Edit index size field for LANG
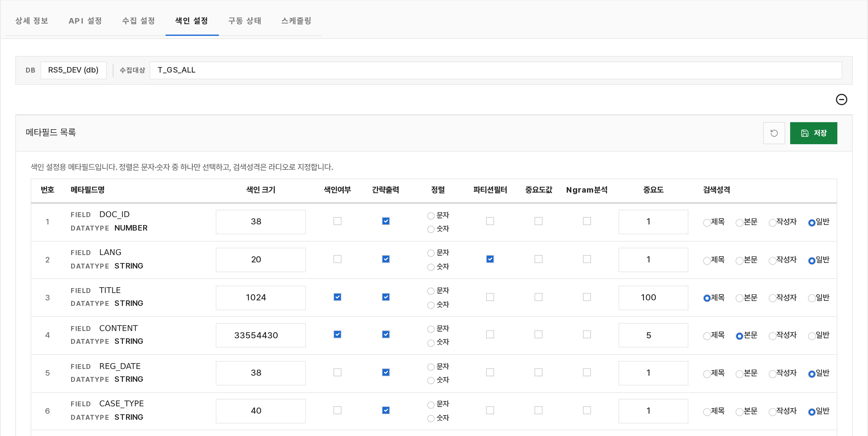868x436 pixels. click(x=261, y=260)
